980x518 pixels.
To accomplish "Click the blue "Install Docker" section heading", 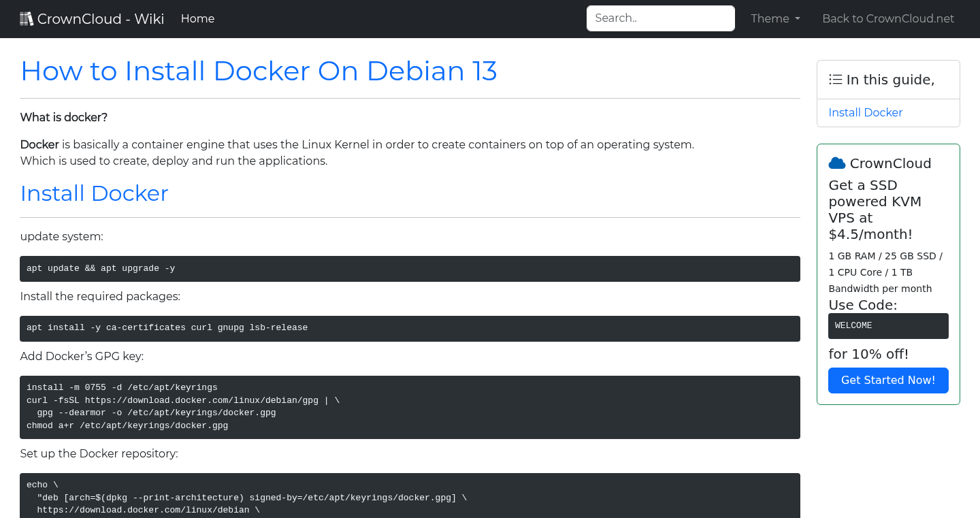I will pos(94,193).
